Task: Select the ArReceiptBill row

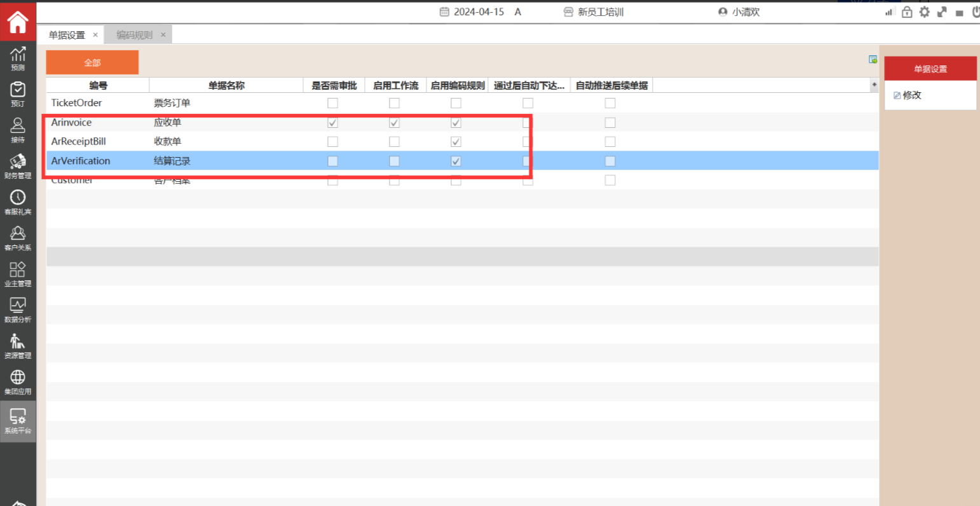Action: 79,142
